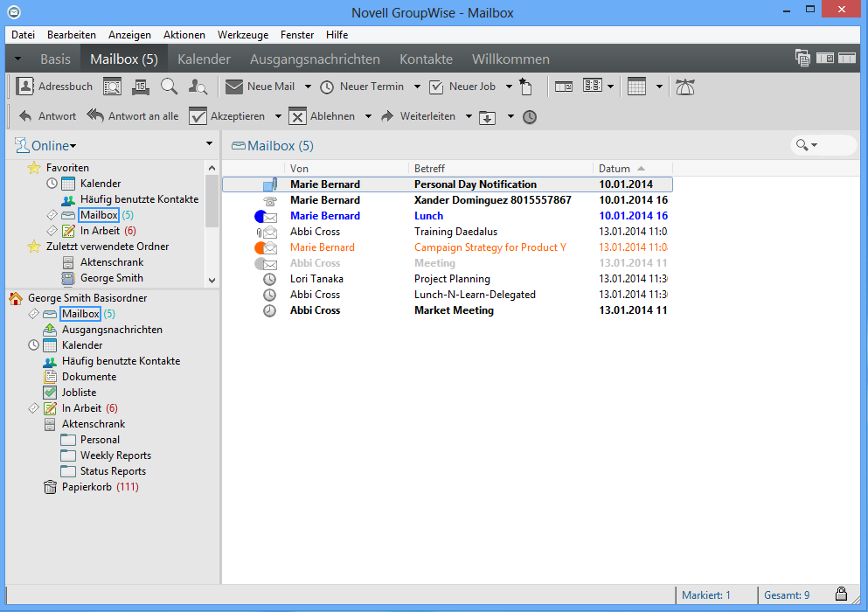The height and width of the screenshot is (612, 868).
Task: Switch to the Kalender tab
Action: [204, 59]
